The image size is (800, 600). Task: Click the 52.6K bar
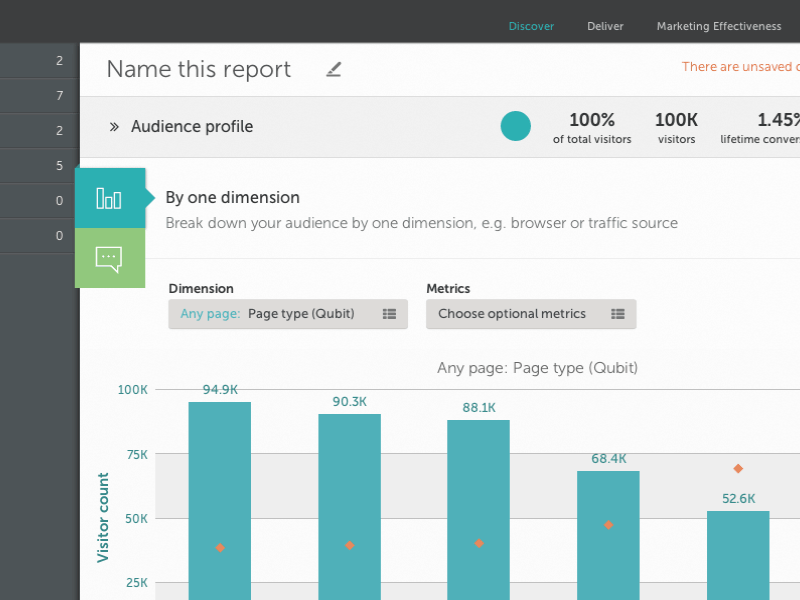point(738,555)
